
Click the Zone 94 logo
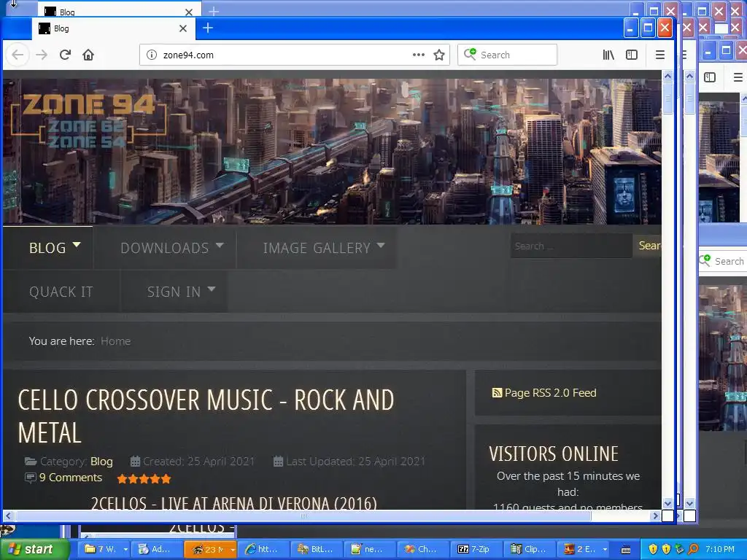(x=88, y=120)
